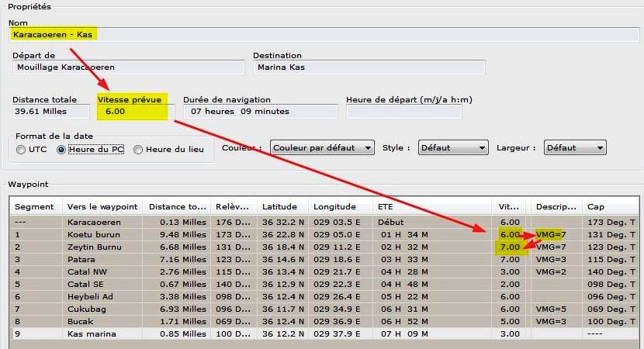Click VMG=7 description in Koetu burun row
The image size is (644, 349).
pyautogui.click(x=551, y=234)
